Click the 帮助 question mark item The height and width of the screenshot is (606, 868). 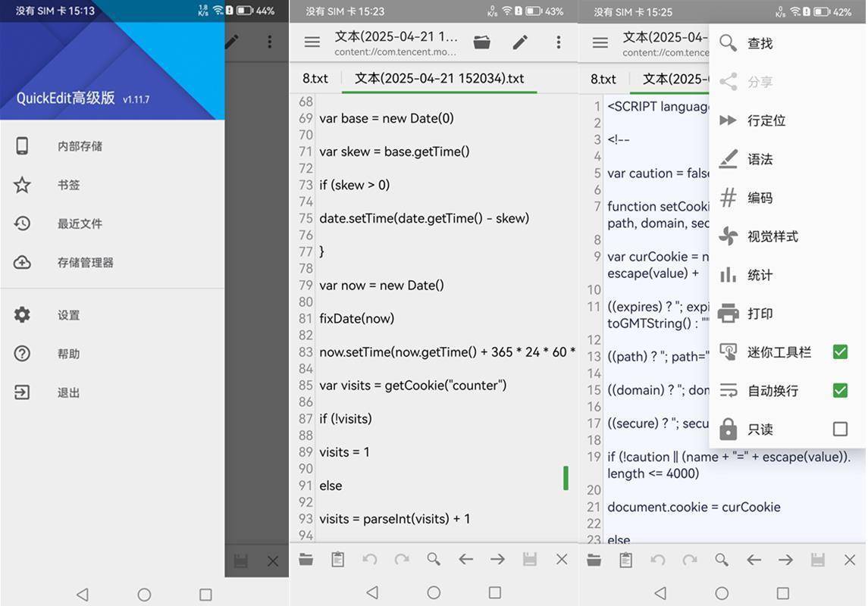click(68, 354)
